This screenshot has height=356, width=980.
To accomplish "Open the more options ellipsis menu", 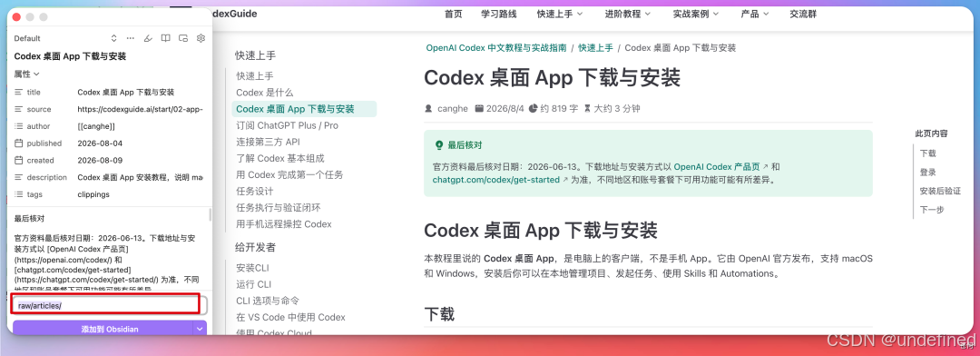I will [x=130, y=38].
